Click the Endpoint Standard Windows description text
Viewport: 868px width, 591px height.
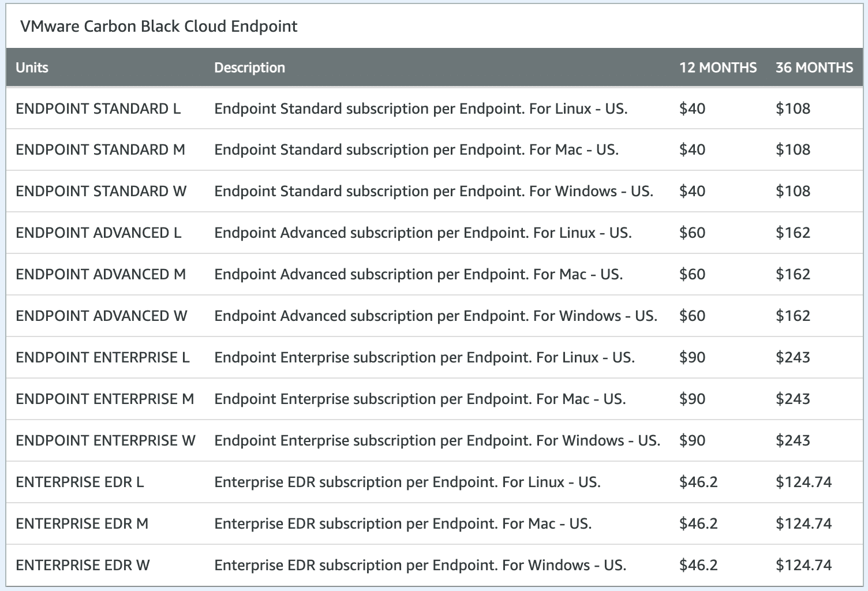(433, 192)
